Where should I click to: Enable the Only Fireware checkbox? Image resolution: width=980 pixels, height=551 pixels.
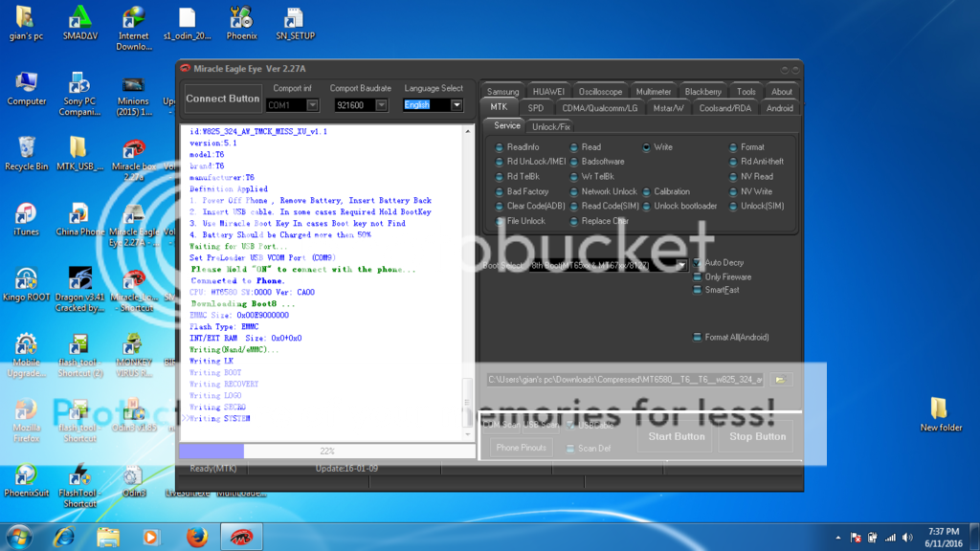pos(698,276)
